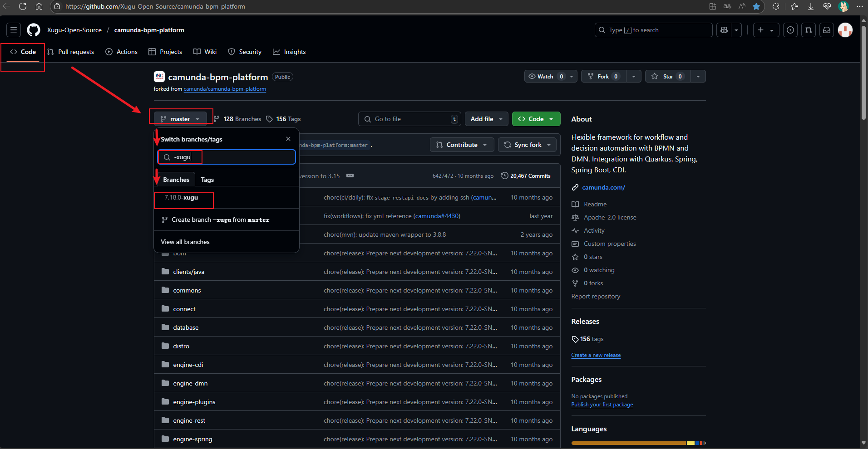Click the browser refresh button
This screenshot has height=449, width=868.
pyautogui.click(x=23, y=6)
